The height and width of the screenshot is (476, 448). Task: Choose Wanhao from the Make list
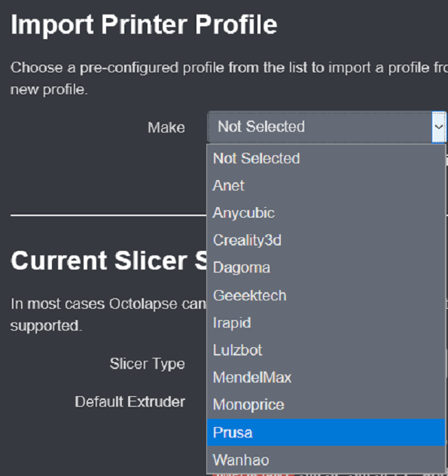point(326,460)
